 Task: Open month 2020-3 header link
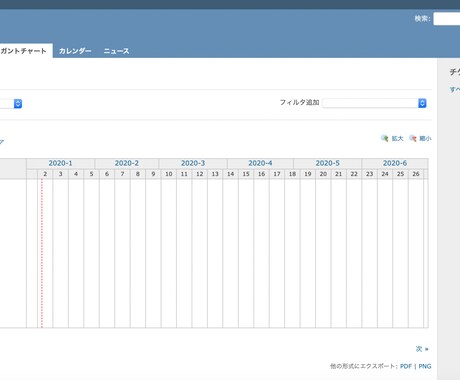pyautogui.click(x=193, y=163)
